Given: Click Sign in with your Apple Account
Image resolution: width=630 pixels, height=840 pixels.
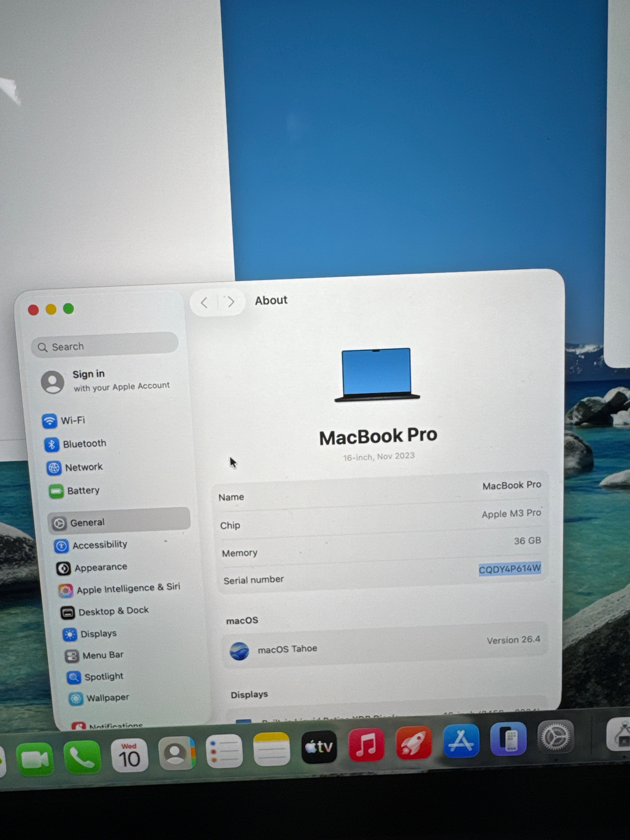Looking at the screenshot, I should pos(106,381).
